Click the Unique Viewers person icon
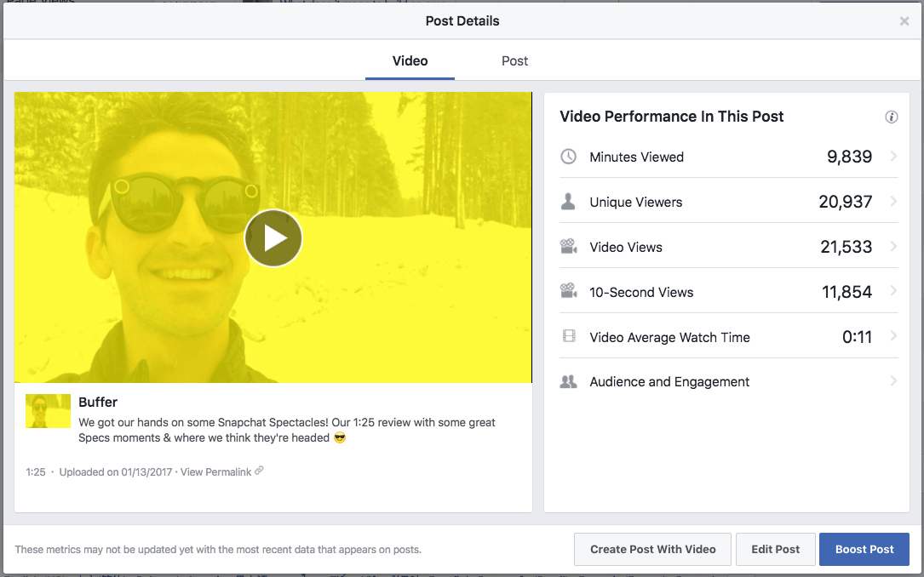924x577 pixels. pos(569,202)
